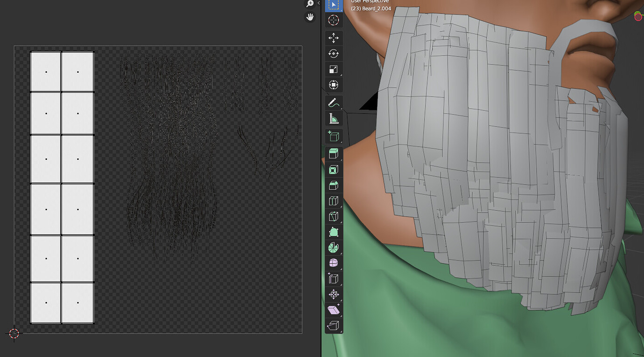Click the UV editor zoom magnifier icon
The width and height of the screenshot is (644, 357).
click(x=310, y=4)
